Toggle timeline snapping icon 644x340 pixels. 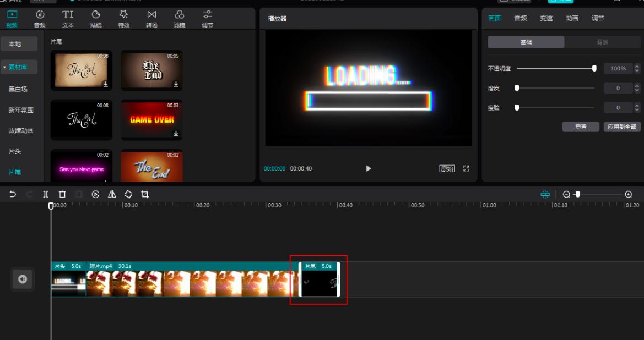pos(545,194)
